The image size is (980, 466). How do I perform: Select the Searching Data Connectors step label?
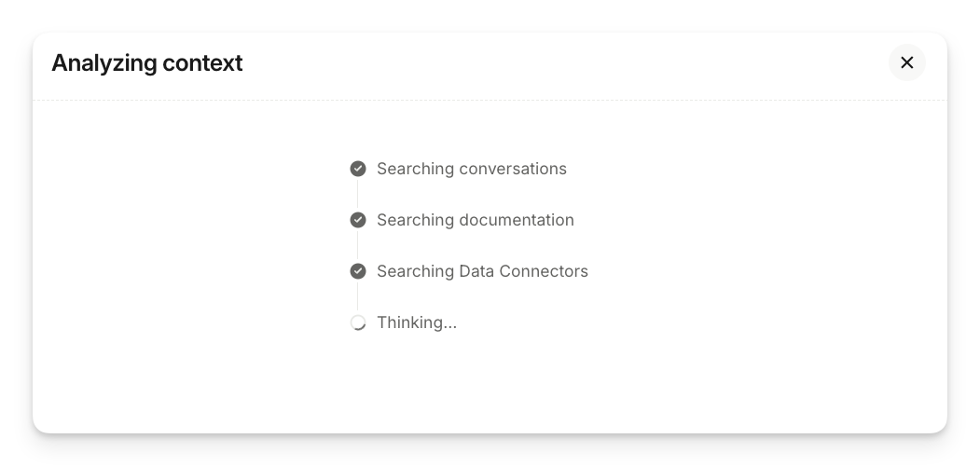point(482,271)
